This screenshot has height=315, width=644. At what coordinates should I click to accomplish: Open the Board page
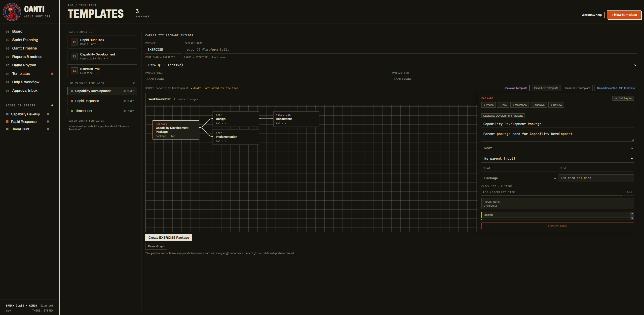[17, 31]
